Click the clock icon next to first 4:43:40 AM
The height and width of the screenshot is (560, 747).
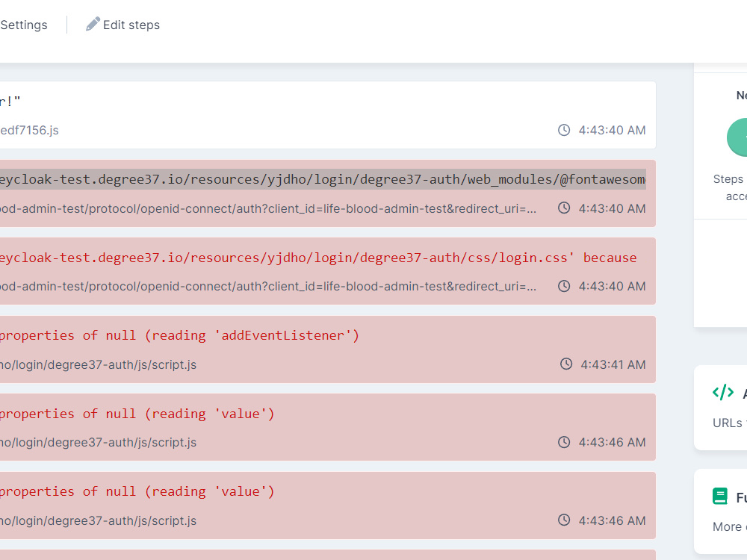[564, 130]
